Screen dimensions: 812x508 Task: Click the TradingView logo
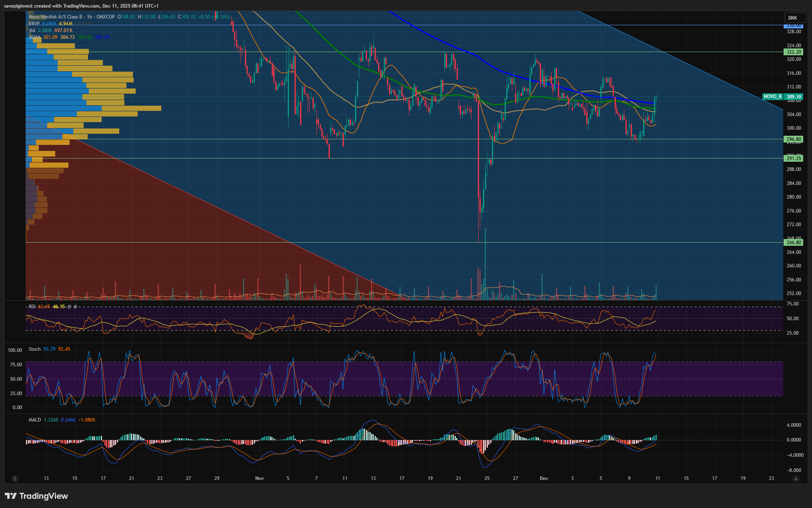[36, 496]
